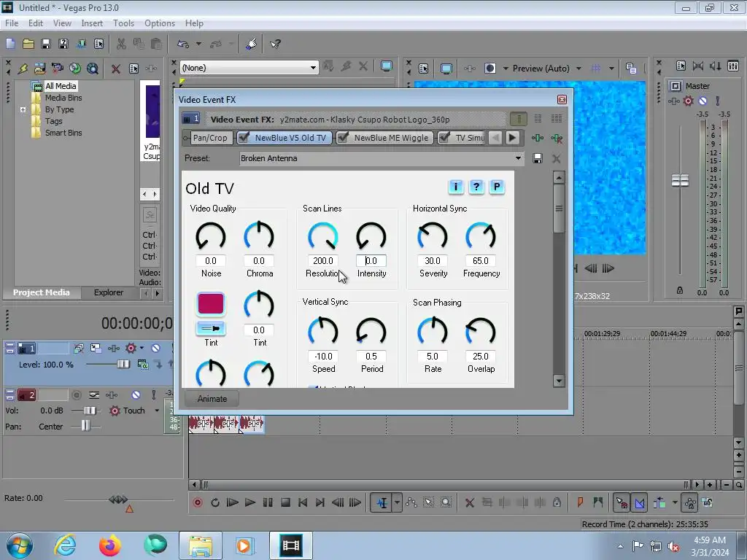Click the Master FX gear icon
This screenshot has width=747, height=560.
pyautogui.click(x=688, y=101)
